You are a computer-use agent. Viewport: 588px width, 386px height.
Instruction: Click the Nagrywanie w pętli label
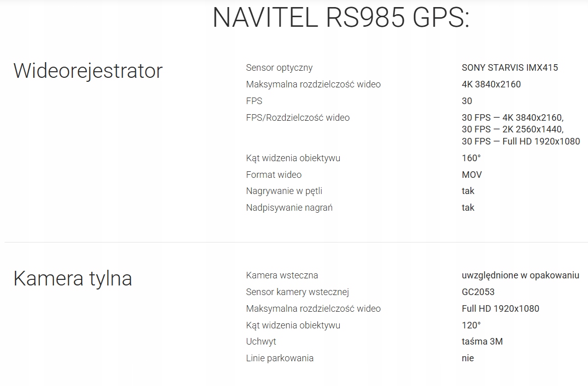[284, 191]
